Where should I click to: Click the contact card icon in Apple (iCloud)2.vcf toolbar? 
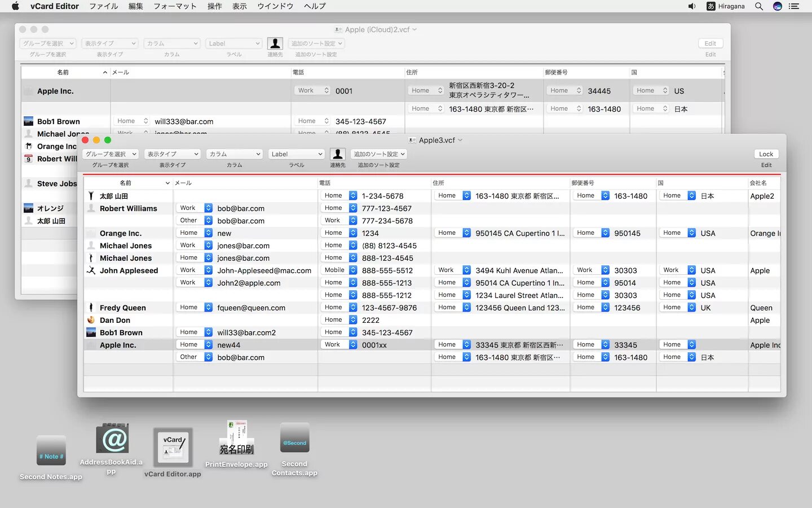click(x=275, y=43)
